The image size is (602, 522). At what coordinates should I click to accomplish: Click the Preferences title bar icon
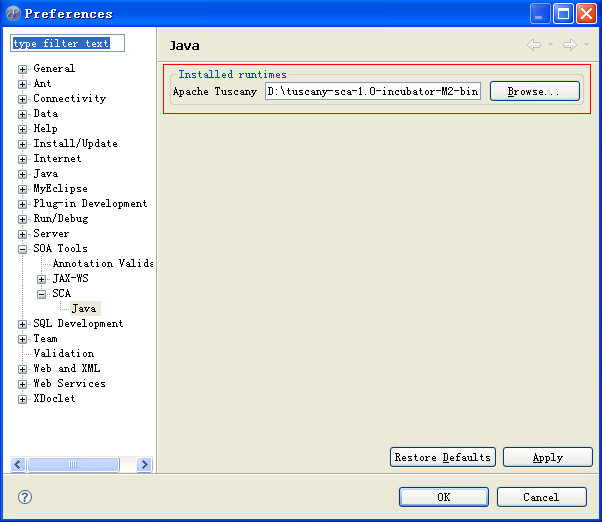click(13, 13)
